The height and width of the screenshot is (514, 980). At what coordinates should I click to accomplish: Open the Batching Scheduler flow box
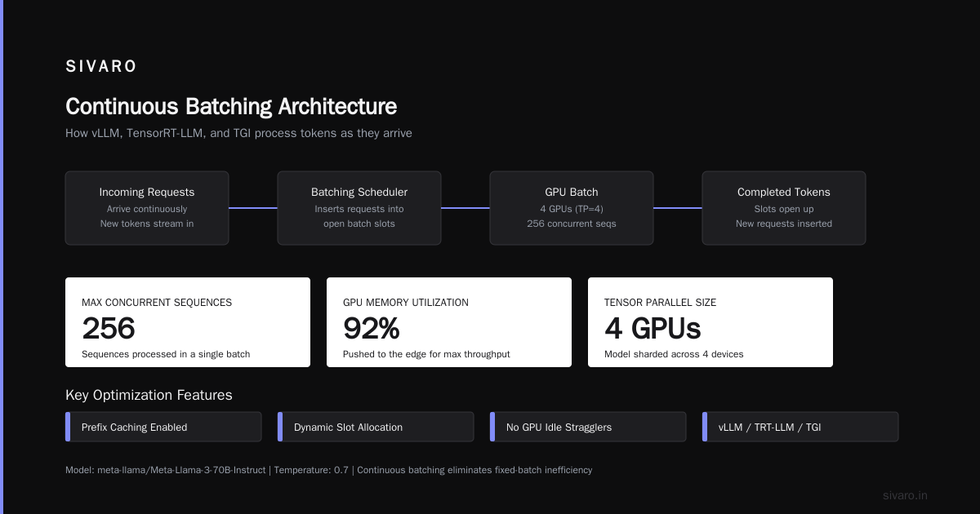pos(359,208)
